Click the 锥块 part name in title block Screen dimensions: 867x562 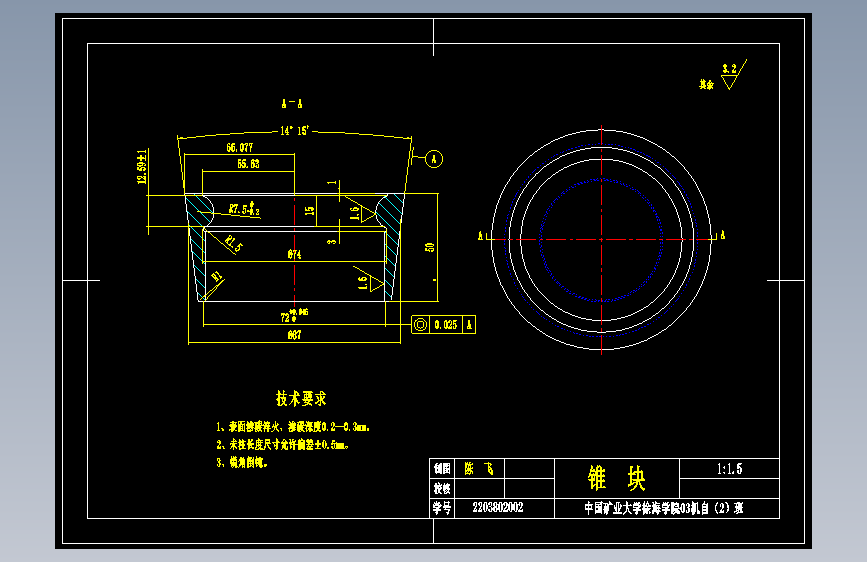(x=617, y=478)
